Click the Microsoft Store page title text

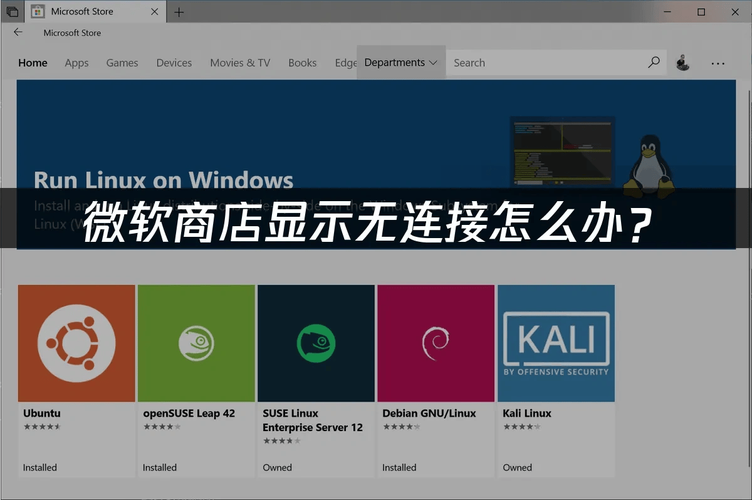(x=72, y=33)
